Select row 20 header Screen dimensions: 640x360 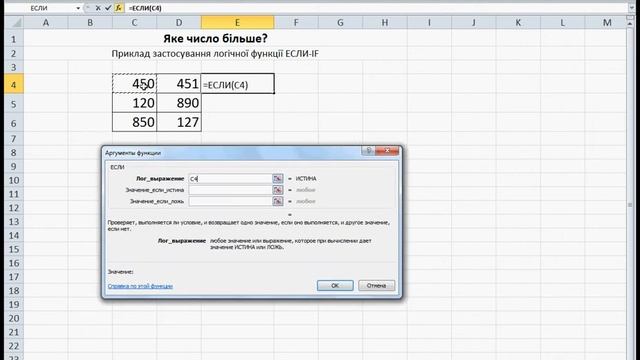point(14,318)
